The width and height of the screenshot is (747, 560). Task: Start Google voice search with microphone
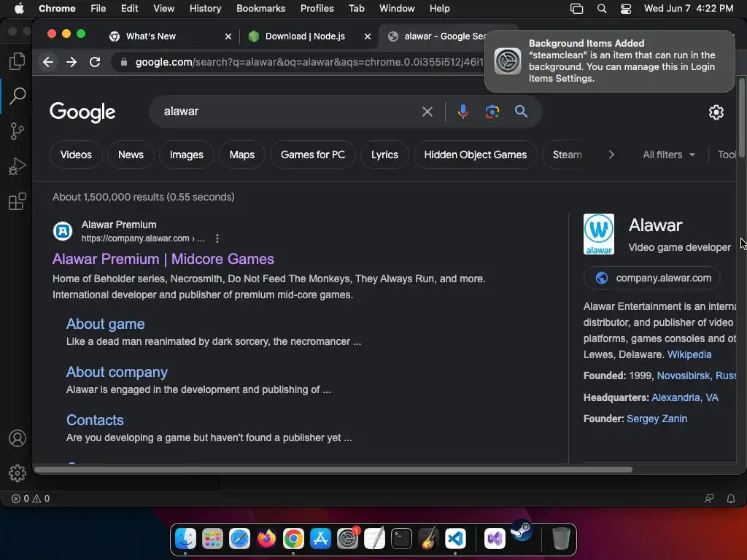[x=462, y=112]
